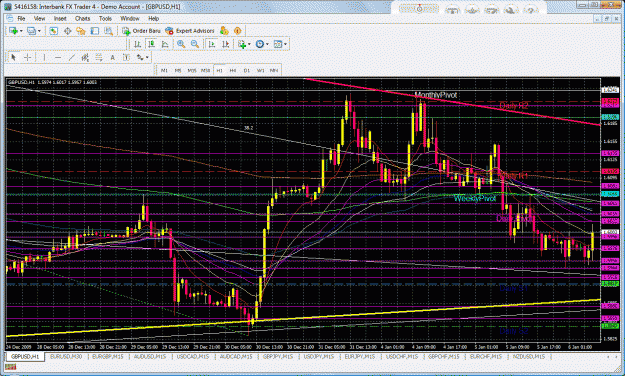The width and height of the screenshot is (625, 376).
Task: Open the Tools menu
Action: pos(105,19)
